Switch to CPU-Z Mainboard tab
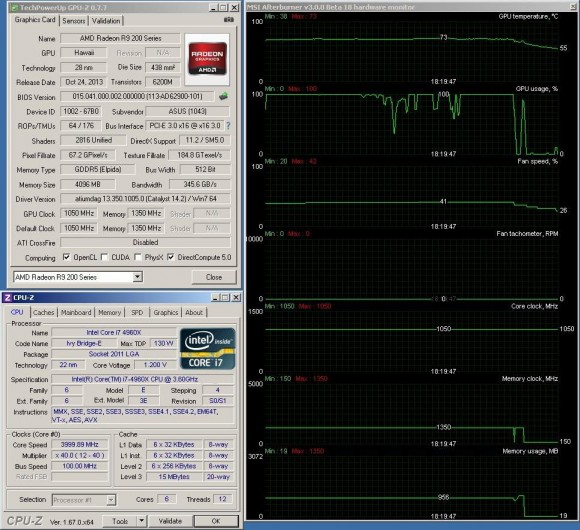Screen dimensions: 580x530 [x=76, y=313]
